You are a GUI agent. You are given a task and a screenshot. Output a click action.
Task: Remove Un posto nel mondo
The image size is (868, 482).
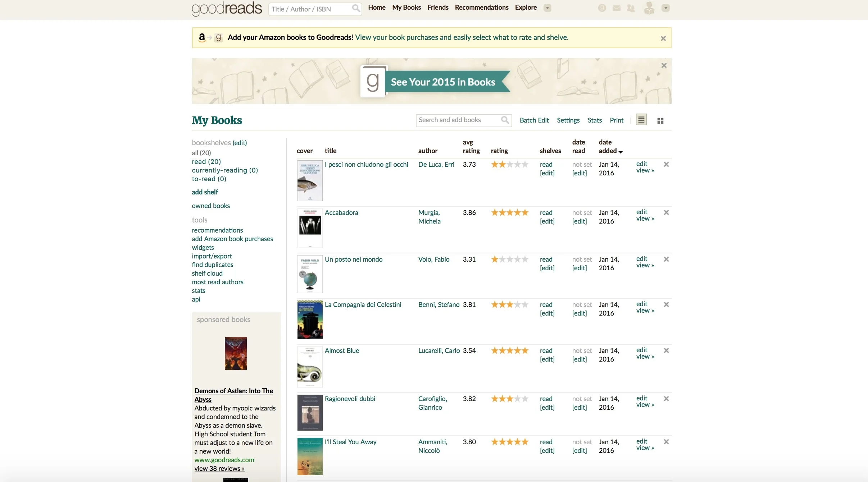point(666,259)
